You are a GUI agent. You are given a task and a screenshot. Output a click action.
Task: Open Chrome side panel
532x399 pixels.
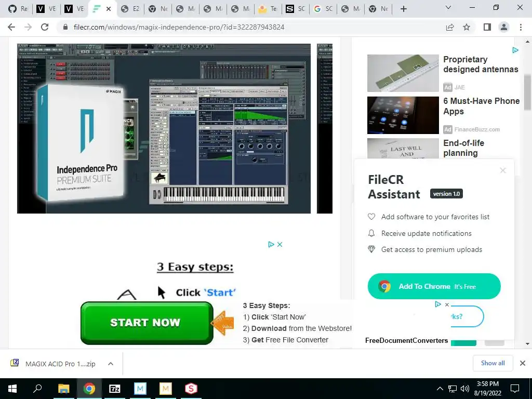click(487, 27)
